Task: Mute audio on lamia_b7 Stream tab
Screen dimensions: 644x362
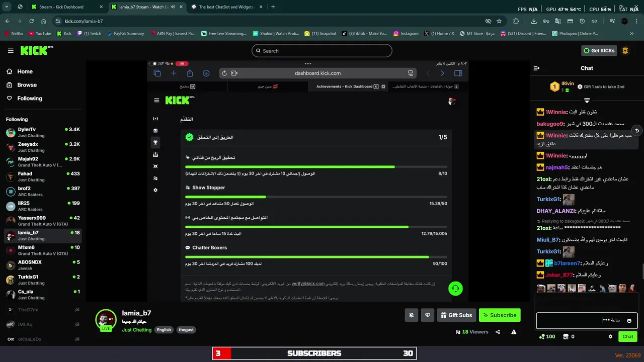Action: pos(173,7)
